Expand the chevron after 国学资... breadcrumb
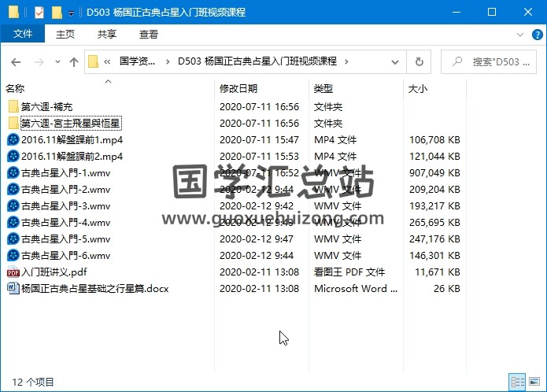Image resolution: width=547 pixels, height=392 pixels. pyautogui.click(x=168, y=62)
